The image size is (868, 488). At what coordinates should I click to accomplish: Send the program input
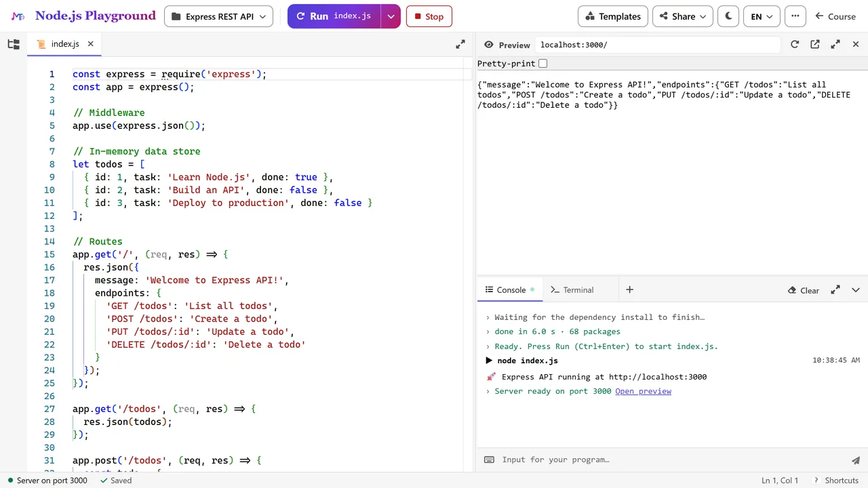click(x=856, y=460)
